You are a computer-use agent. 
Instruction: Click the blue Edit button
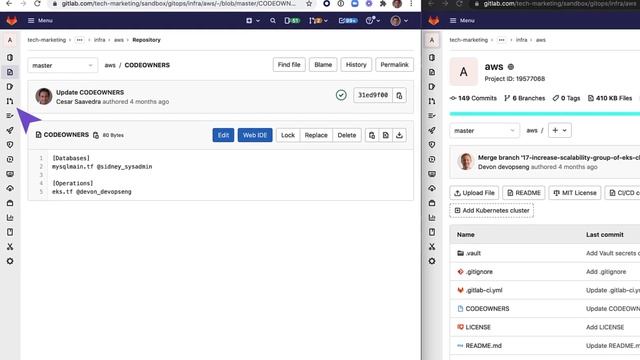point(223,135)
